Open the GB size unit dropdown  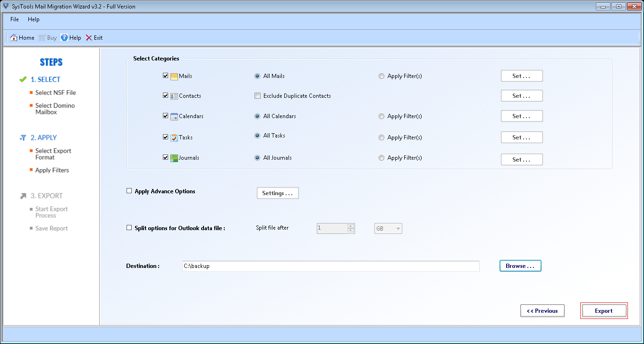[388, 229]
